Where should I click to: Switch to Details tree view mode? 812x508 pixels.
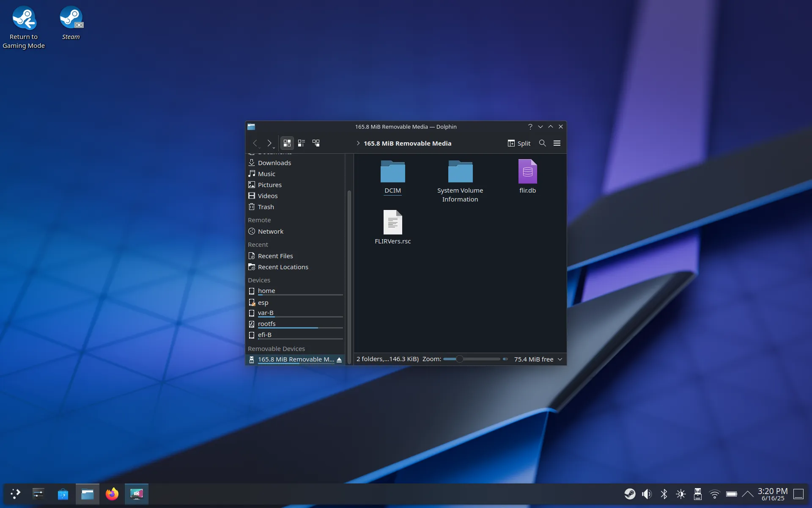pos(316,143)
